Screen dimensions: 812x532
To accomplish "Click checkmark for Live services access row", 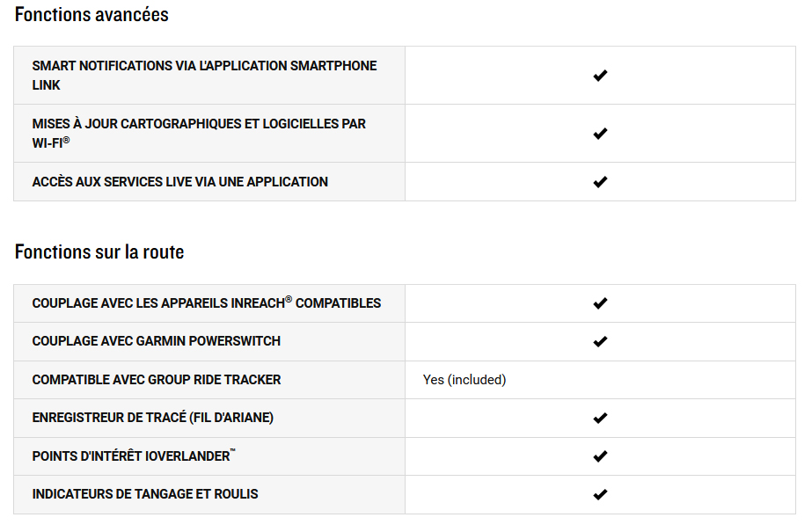I will [600, 182].
